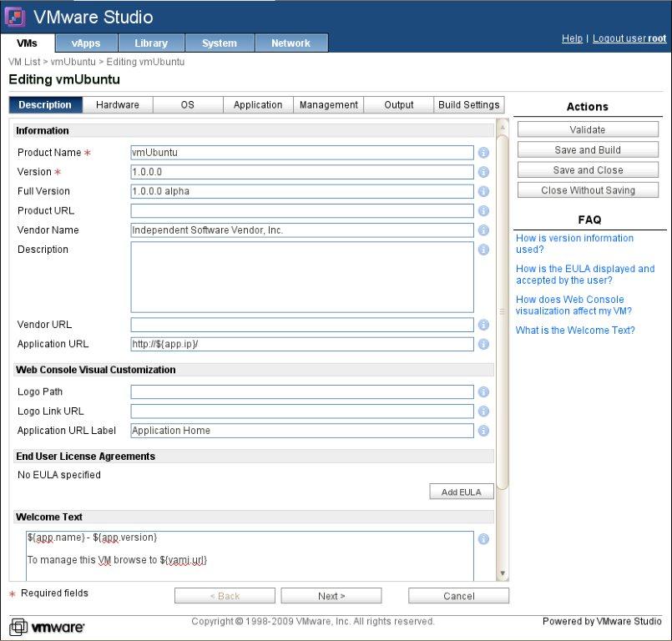672x641 pixels.
Task: Click inside the Welcome Text area
Action: click(250, 556)
